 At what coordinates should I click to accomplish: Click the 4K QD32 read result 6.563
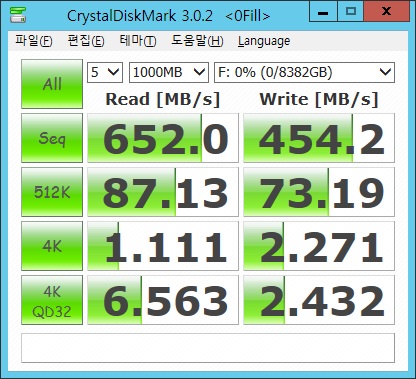pos(163,300)
